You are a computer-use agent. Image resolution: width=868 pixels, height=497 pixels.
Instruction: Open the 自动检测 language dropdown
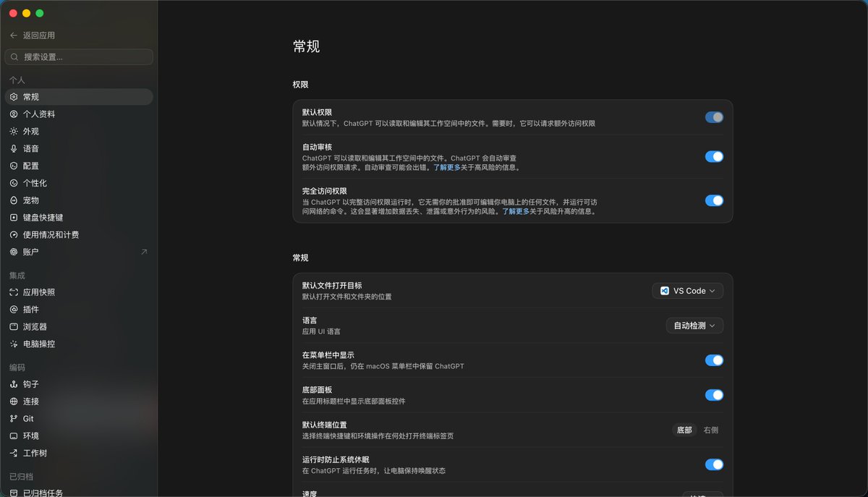[694, 326]
